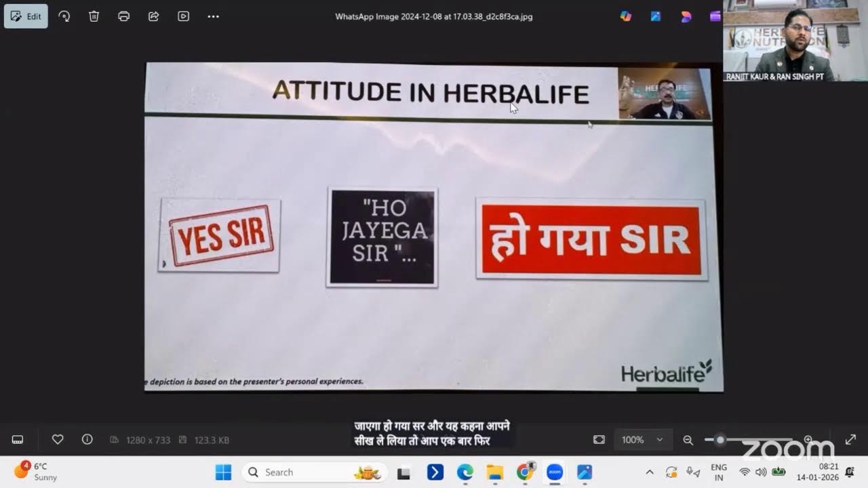868x488 pixels.
Task: Delete the image using the trash icon
Action: 94,16
